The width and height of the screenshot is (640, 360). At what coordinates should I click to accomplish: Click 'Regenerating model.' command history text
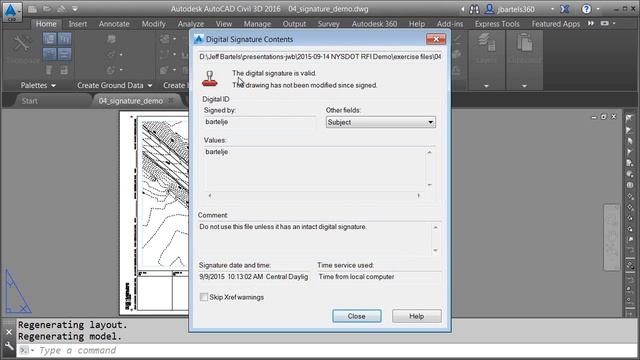click(70, 336)
